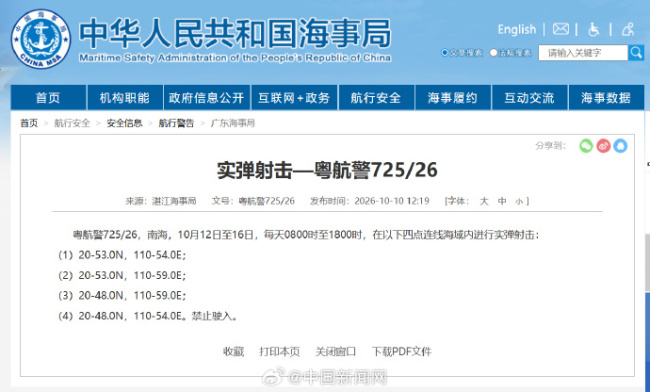Click the 收藏 link below article
650x392 pixels.
tap(233, 352)
